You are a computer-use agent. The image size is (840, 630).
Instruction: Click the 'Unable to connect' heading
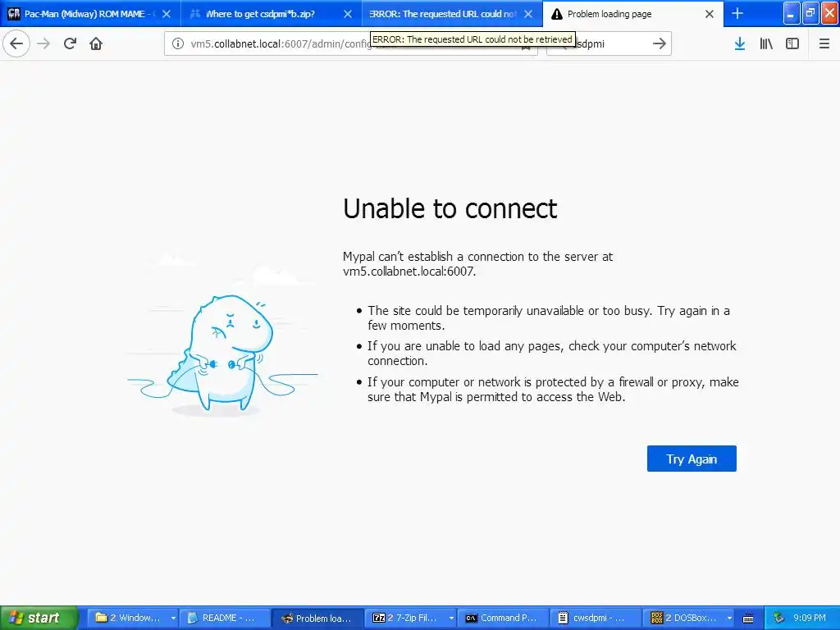pyautogui.click(x=450, y=208)
